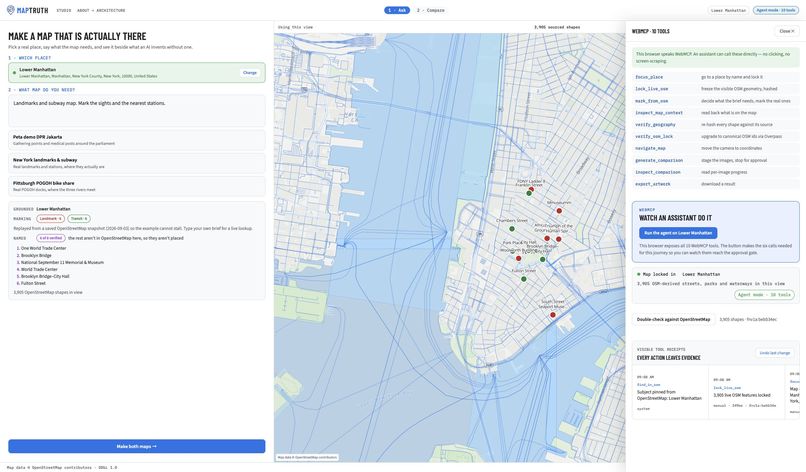Click the 3,905 sourced shapes label above map

557,27
